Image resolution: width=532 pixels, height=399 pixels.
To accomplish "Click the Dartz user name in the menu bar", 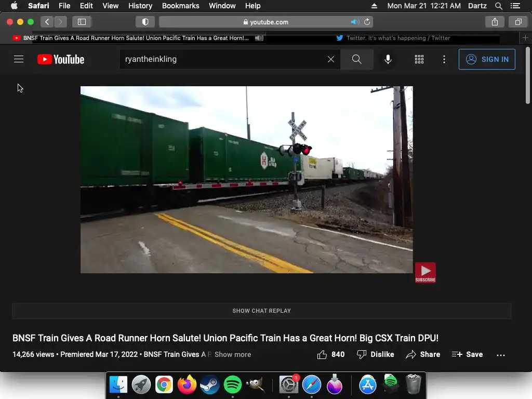I will [477, 6].
